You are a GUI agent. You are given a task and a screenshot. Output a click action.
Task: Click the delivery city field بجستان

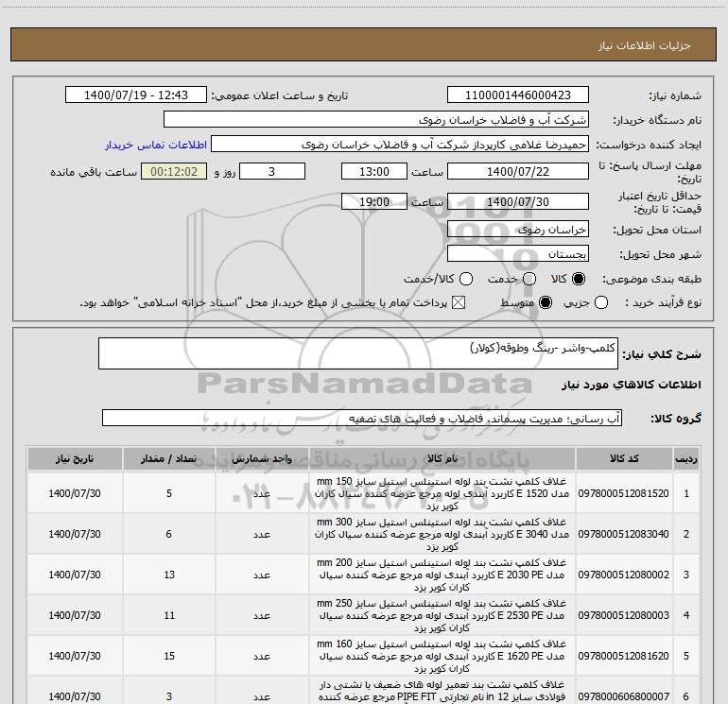coord(518,254)
